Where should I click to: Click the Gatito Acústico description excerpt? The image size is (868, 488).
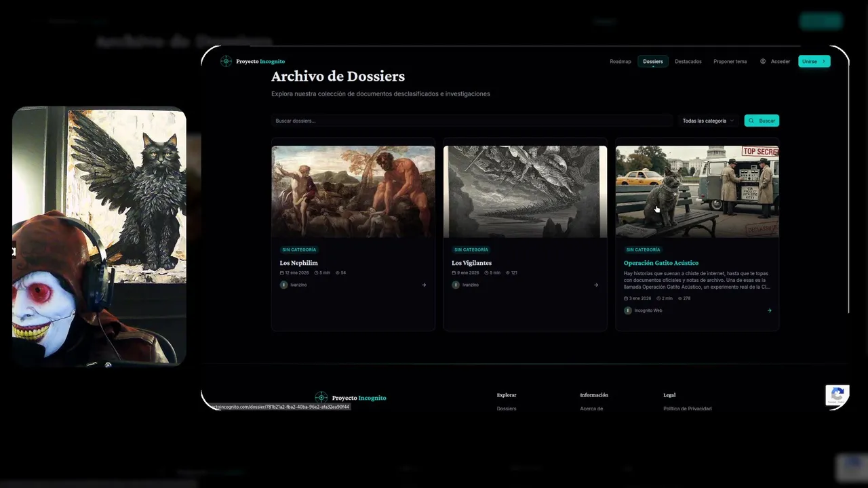tap(697, 280)
